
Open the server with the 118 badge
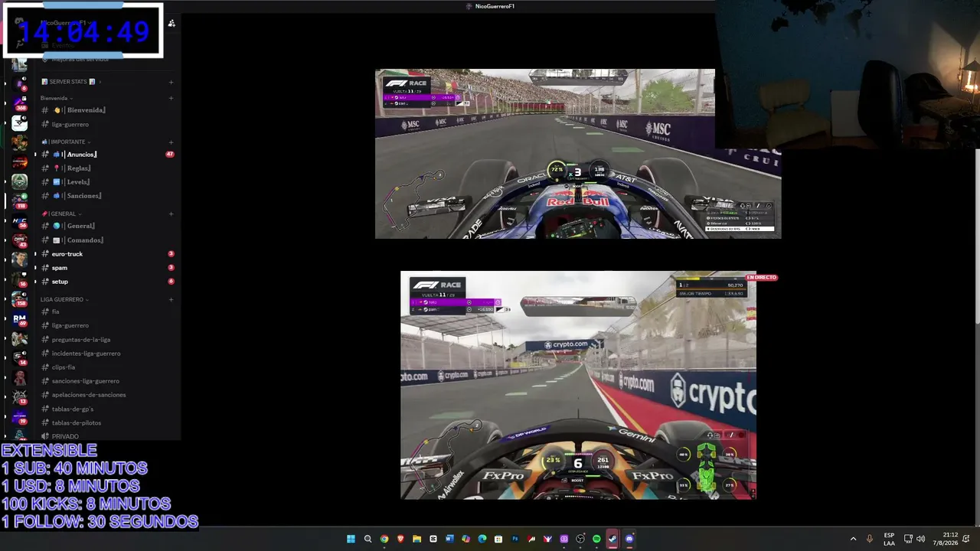tap(20, 201)
